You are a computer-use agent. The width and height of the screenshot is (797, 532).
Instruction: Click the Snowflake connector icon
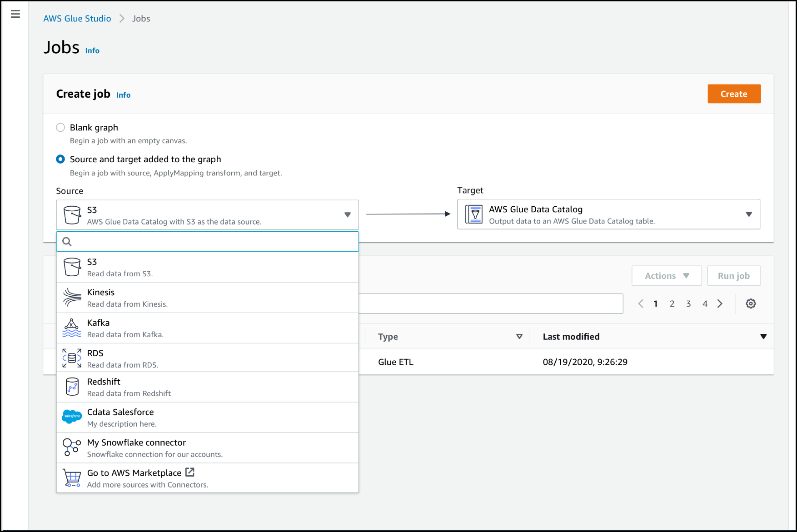[x=72, y=447]
